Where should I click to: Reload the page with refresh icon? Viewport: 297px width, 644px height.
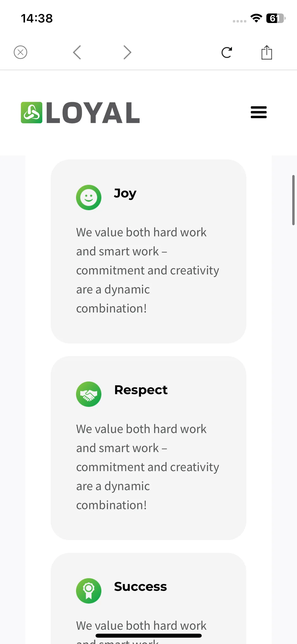(227, 52)
